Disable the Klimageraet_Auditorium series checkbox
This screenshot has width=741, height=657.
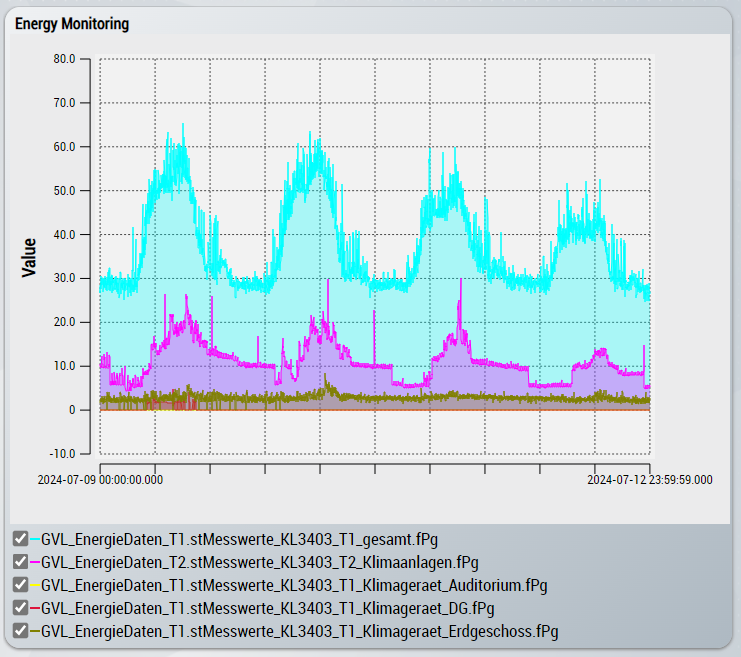20,585
